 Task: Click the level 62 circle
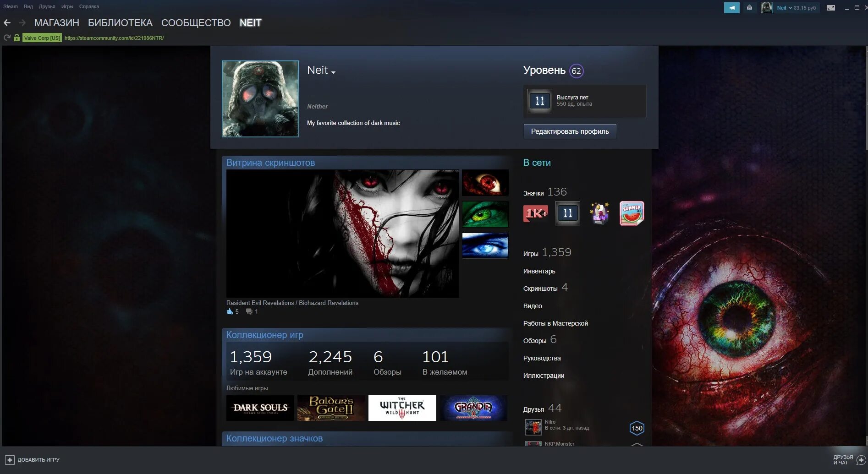coord(576,71)
